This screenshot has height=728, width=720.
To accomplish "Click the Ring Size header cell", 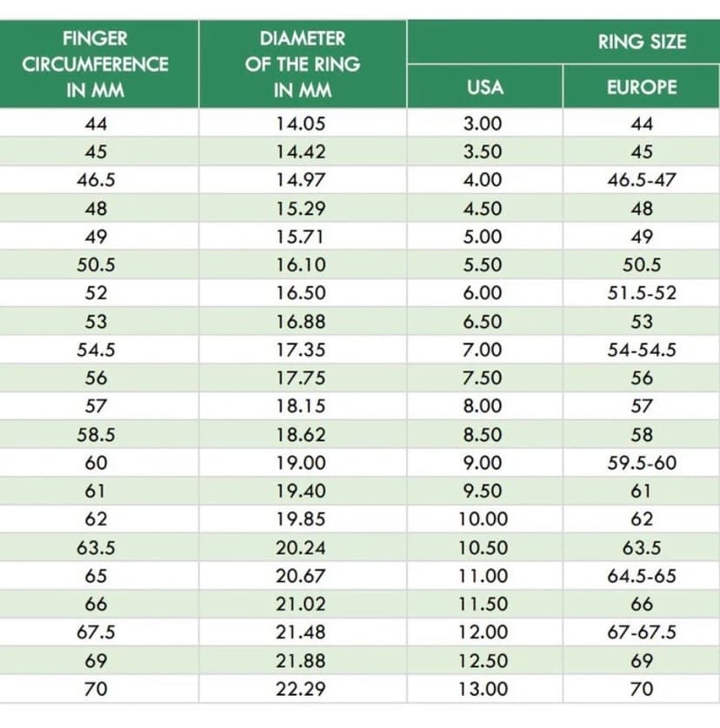I will (642, 41).
